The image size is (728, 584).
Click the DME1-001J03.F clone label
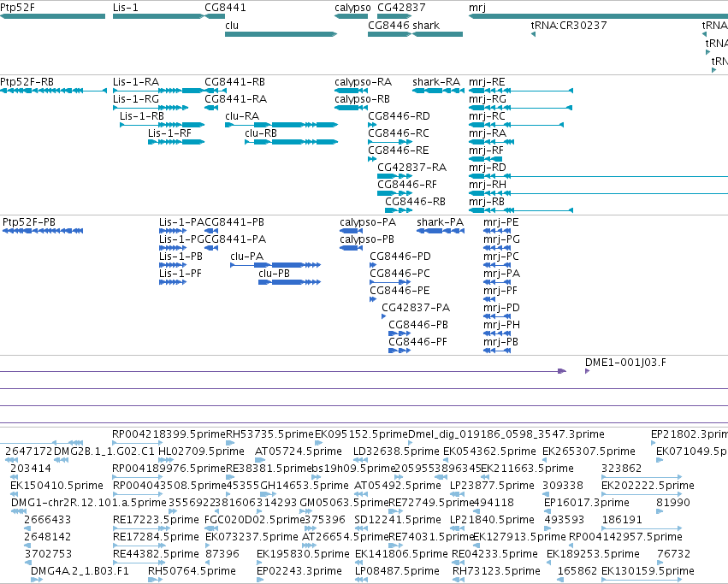point(625,362)
